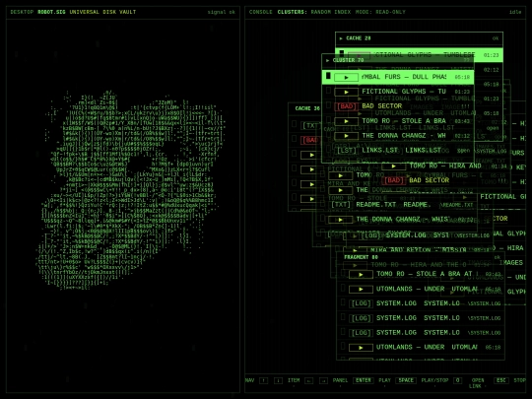Click LOG tag of first SYSTEM.LOG row in Fragment 80
The width and height of the screenshot is (532, 399).
coord(361,303)
